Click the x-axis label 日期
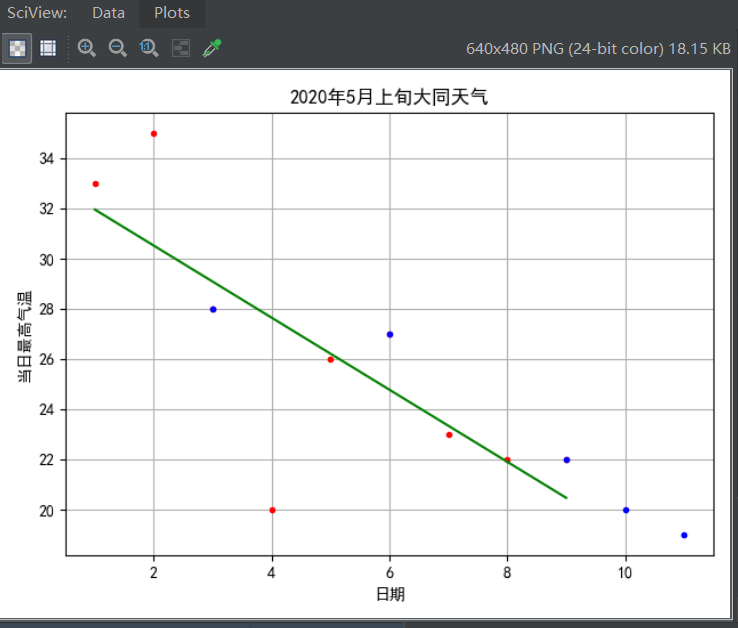The image size is (738, 628). 390,594
